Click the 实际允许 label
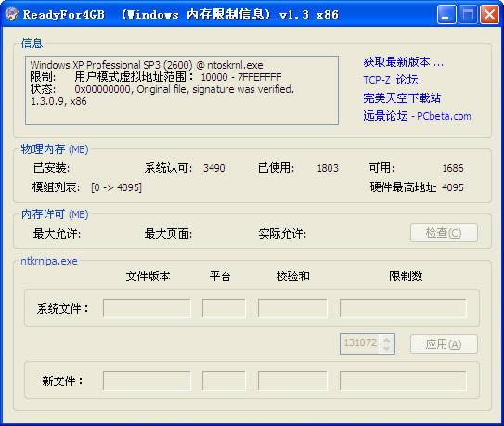The width and height of the screenshot is (504, 426). (282, 234)
